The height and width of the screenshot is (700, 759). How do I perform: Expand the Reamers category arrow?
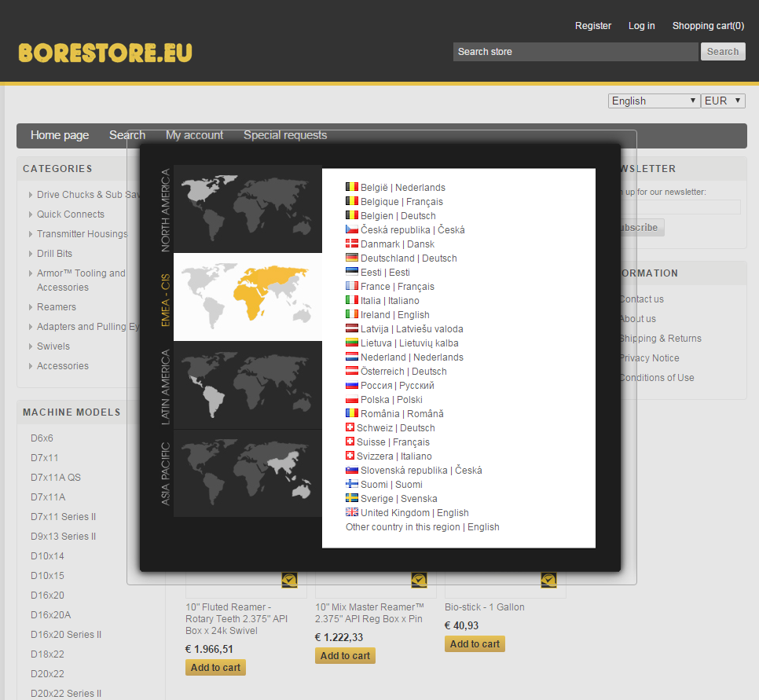point(31,307)
